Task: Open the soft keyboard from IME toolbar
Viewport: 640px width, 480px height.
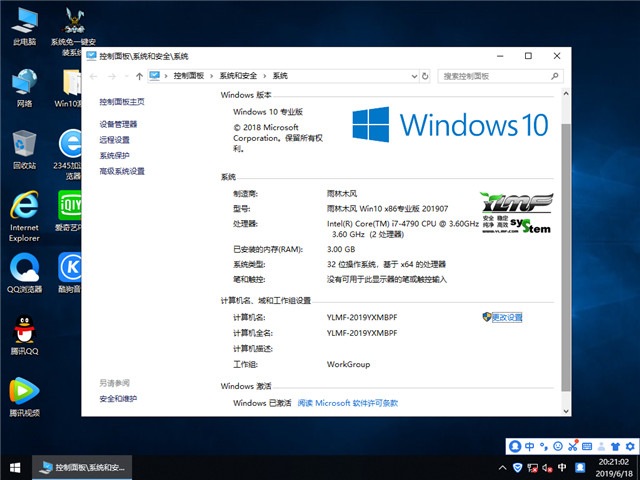Action: (x=587, y=446)
